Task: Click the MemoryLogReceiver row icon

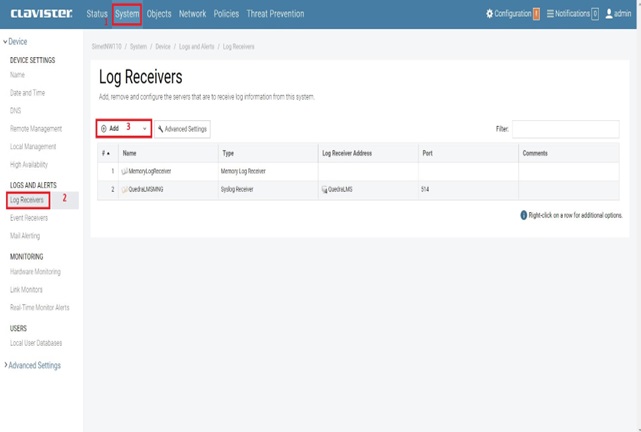Action: click(125, 172)
